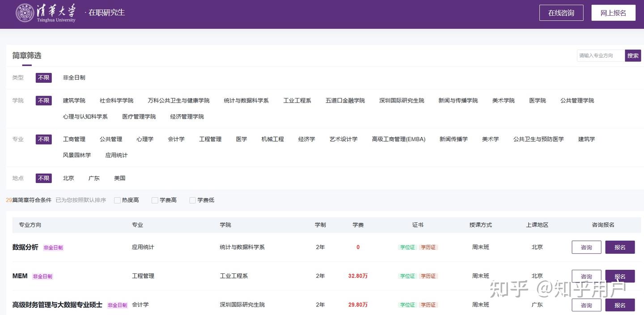The width and height of the screenshot is (644, 315).
Task: Filter major by 工商管理
Action: [74, 139]
